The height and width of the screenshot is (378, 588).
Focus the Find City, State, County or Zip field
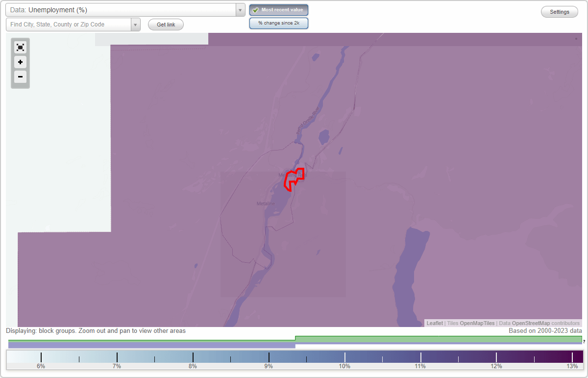[69, 25]
